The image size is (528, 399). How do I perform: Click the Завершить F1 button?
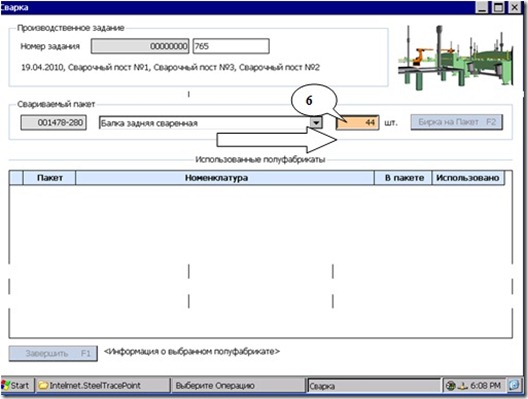pyautogui.click(x=53, y=353)
